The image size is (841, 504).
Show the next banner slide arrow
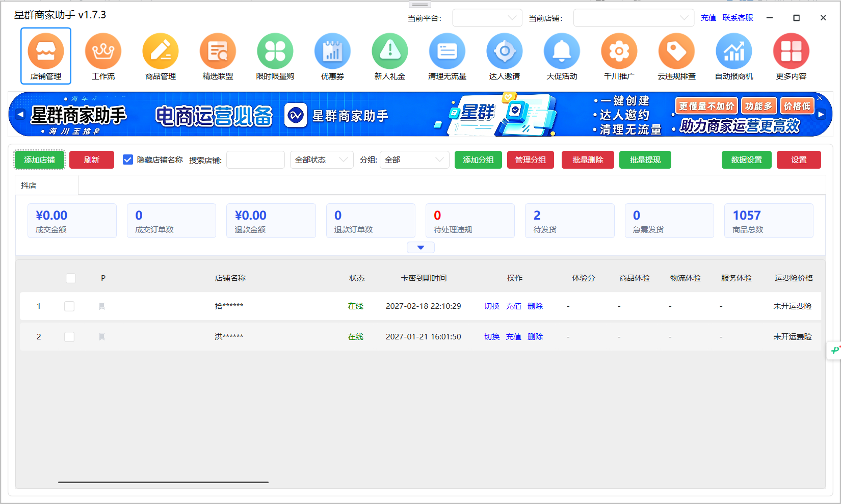click(821, 115)
